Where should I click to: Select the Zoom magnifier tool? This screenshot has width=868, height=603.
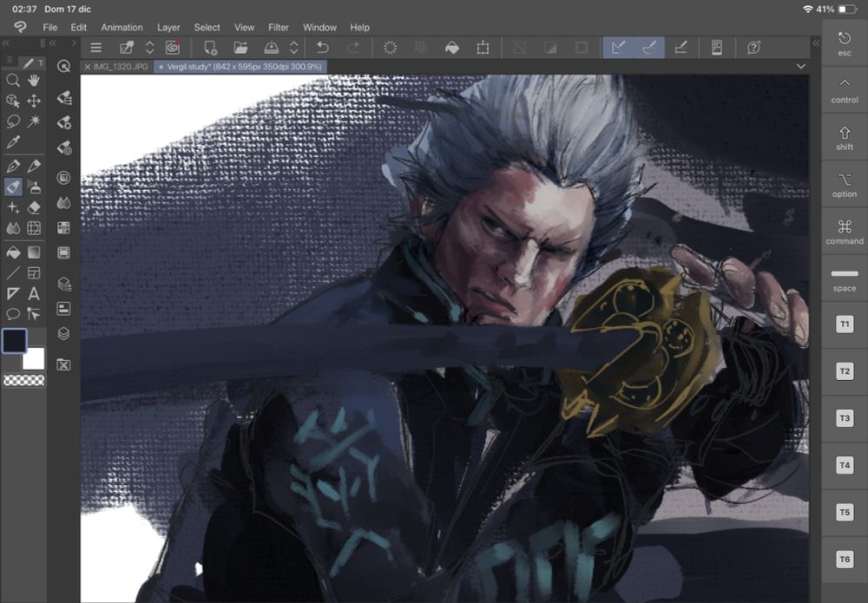tap(13, 81)
